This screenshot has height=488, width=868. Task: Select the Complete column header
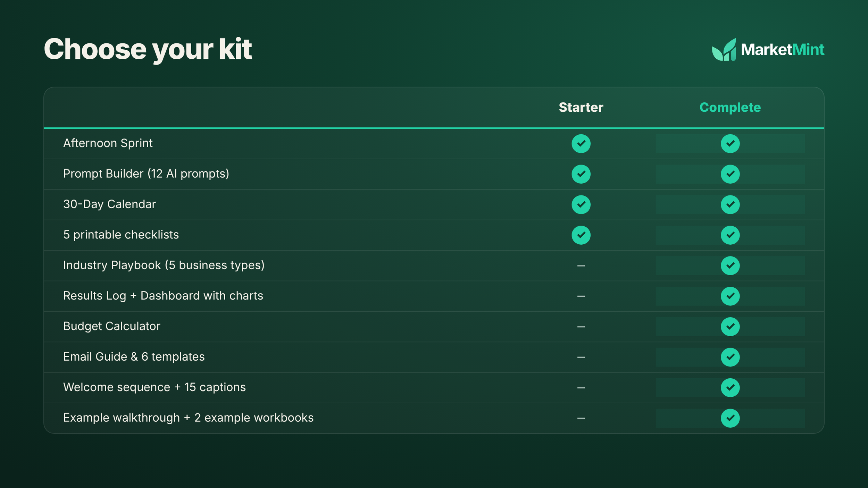730,108
